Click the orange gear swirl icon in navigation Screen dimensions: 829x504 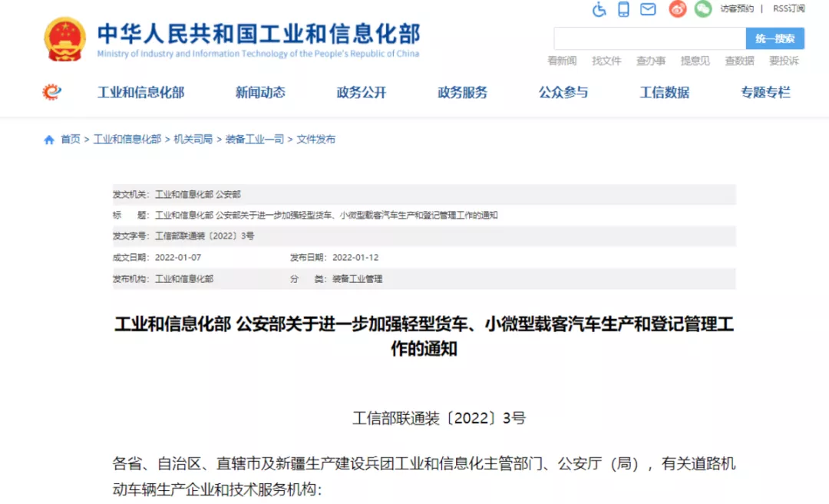[x=52, y=93]
